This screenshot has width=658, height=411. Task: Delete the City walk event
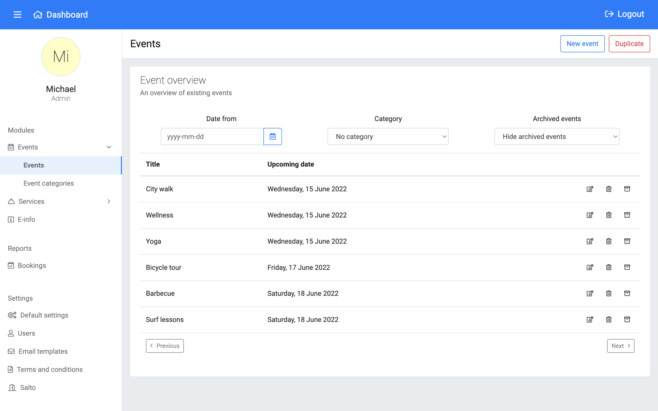coord(608,189)
